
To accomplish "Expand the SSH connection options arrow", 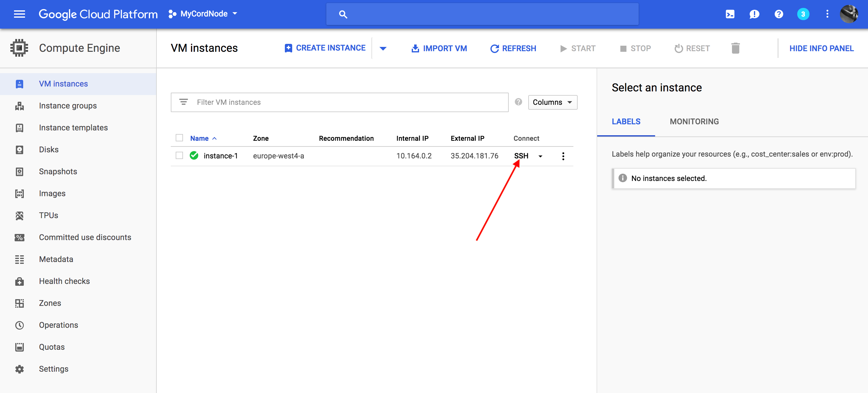I will click(540, 156).
